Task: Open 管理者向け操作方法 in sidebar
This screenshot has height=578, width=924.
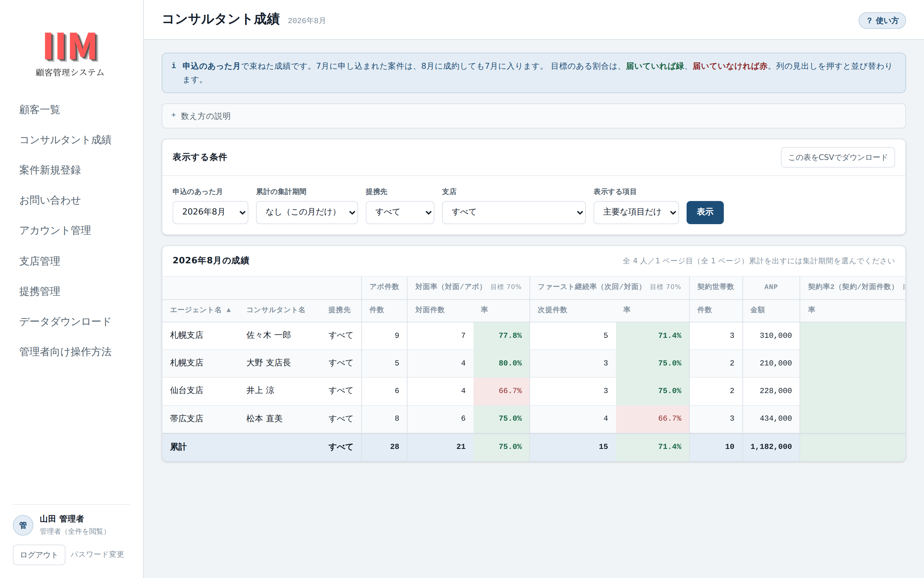Action: point(65,352)
